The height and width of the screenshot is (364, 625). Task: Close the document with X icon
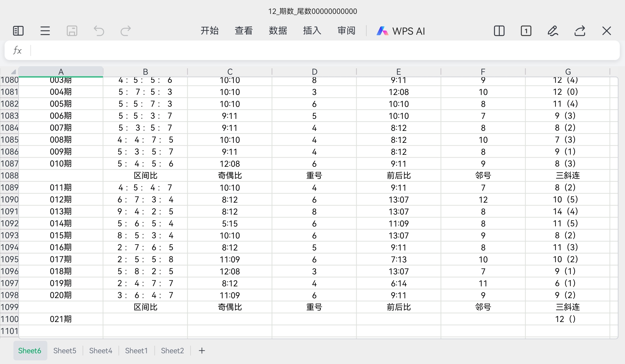606,31
